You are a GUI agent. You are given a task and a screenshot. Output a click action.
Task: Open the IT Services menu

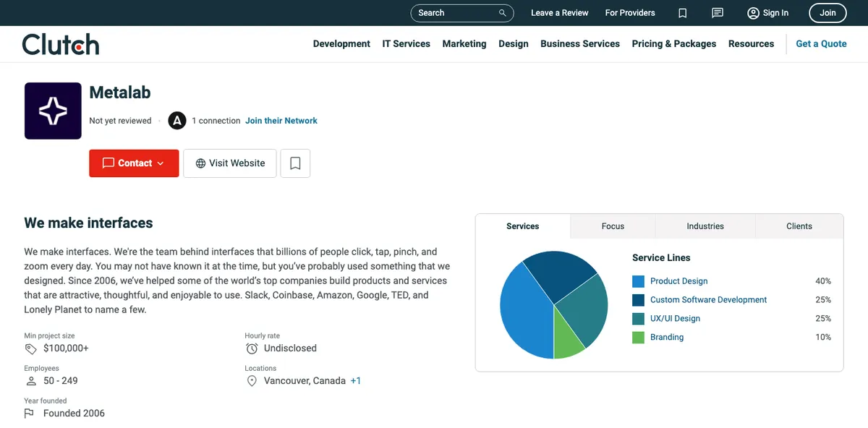(407, 44)
